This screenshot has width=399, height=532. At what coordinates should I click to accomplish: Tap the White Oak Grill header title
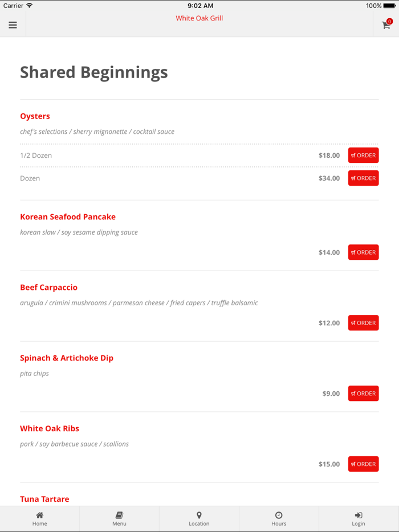199,18
